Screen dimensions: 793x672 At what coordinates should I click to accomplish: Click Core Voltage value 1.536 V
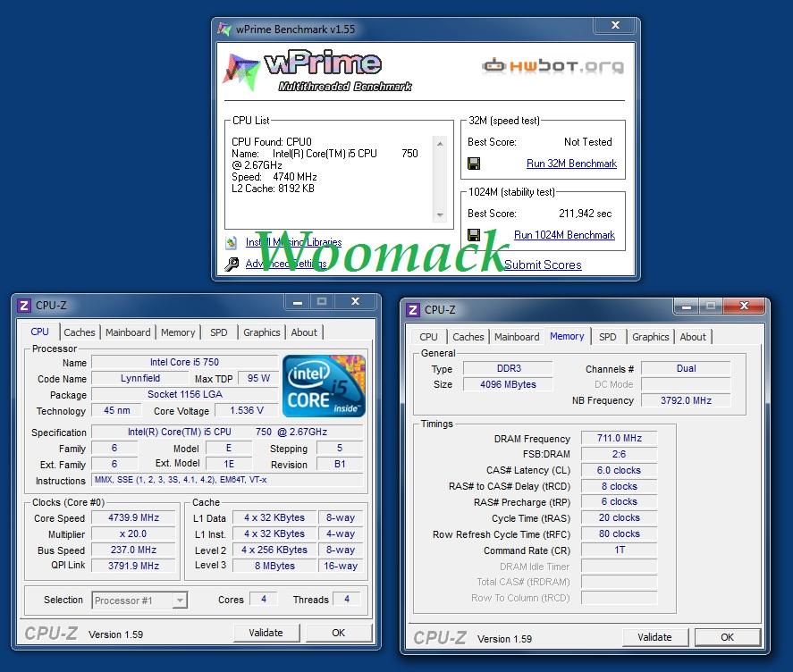pos(247,410)
